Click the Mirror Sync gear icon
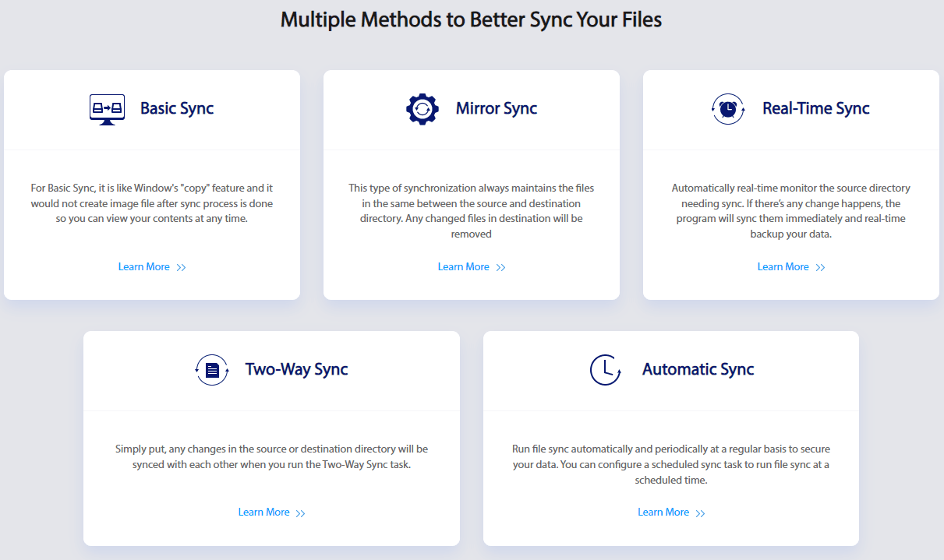This screenshot has height=560, width=944. pos(423,109)
